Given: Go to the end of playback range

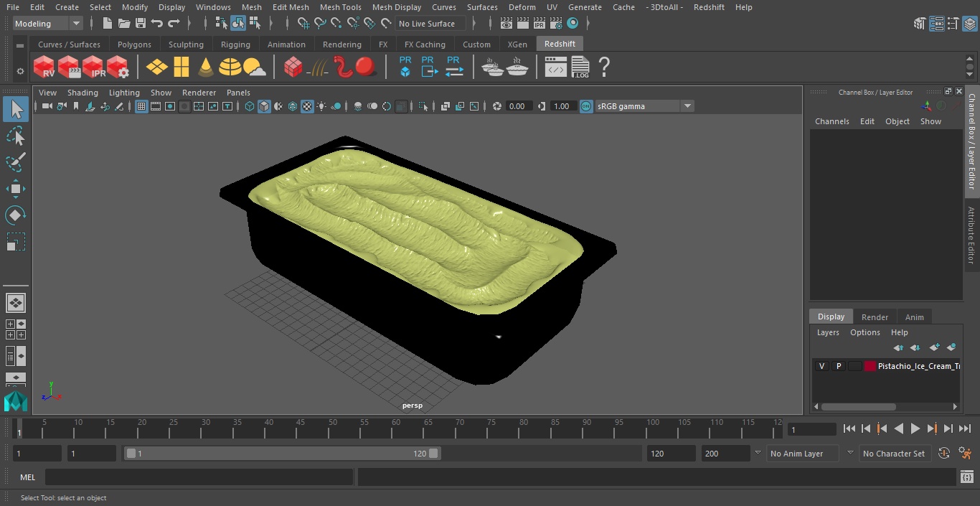Looking at the screenshot, I should pos(965,428).
